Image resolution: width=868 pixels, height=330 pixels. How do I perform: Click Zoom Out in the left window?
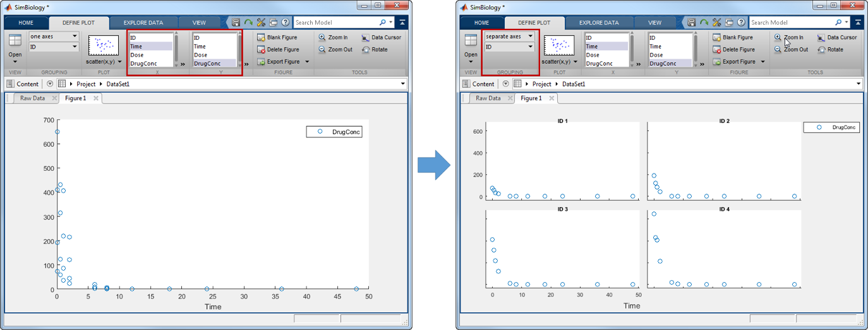pyautogui.click(x=335, y=49)
